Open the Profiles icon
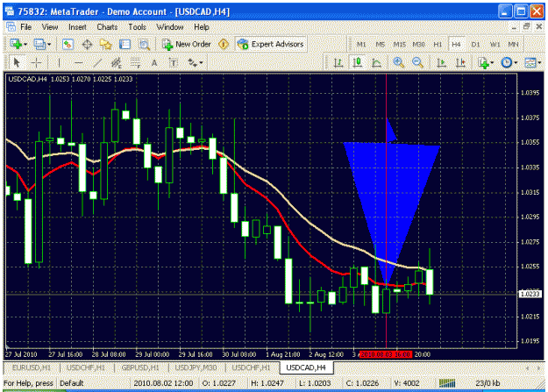This screenshot has width=548, height=392. pos(39,45)
